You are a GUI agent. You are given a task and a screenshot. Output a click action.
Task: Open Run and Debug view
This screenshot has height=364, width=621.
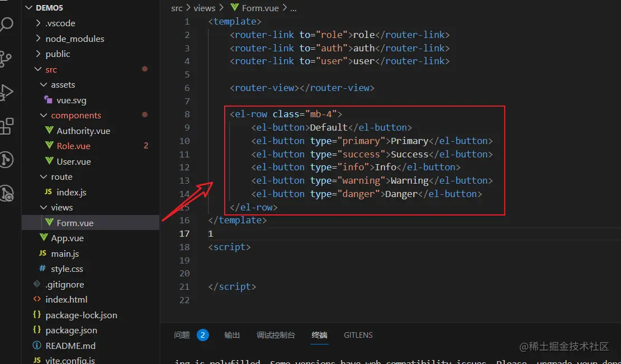click(6, 93)
